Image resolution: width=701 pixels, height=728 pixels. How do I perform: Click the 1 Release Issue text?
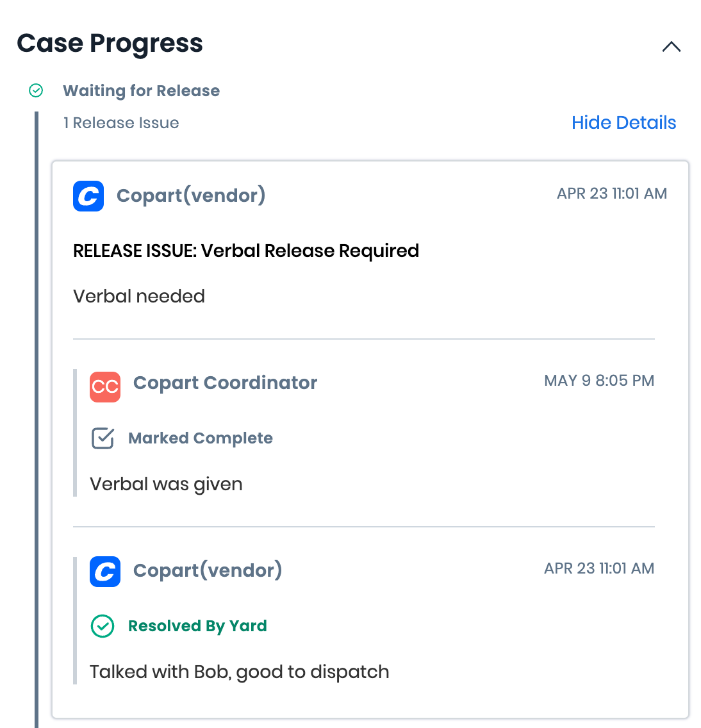121,123
